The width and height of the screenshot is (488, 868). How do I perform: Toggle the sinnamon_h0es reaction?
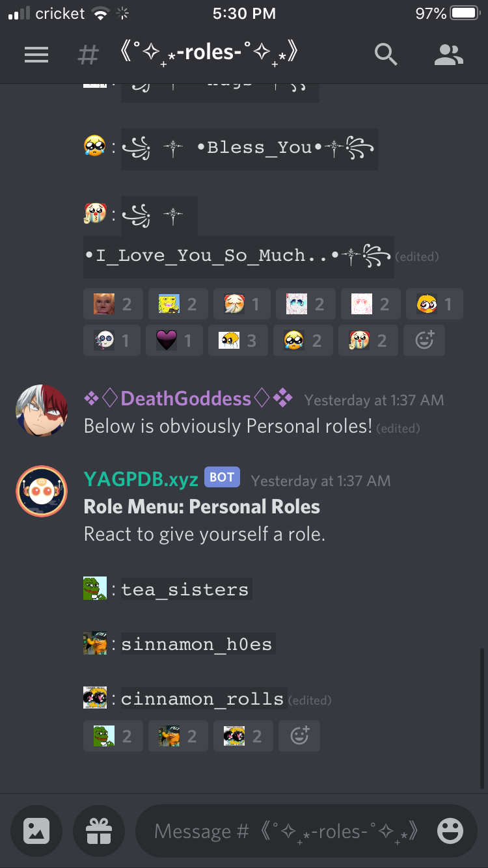[178, 736]
